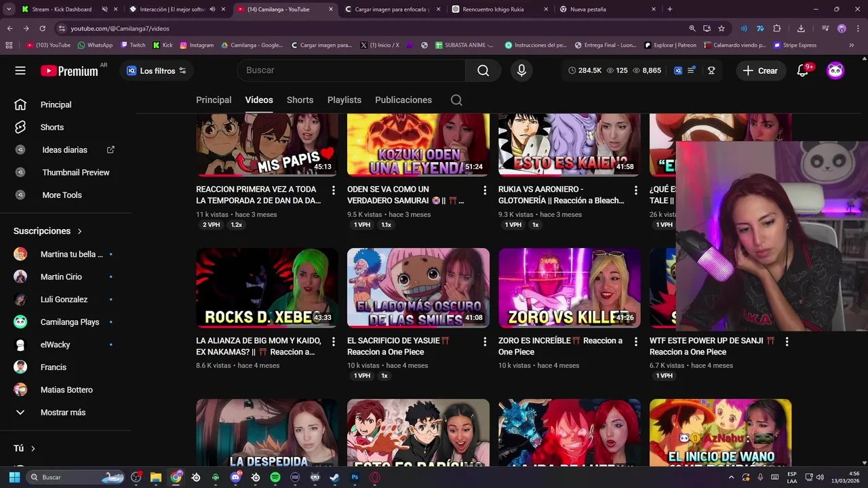Viewport: 868px width, 488px height.
Task: Open the notifications bell
Action: coord(803,70)
